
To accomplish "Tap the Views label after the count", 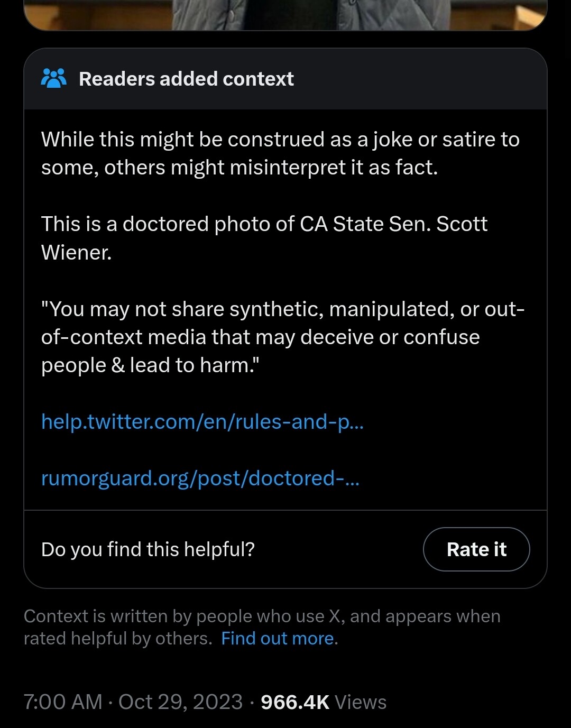I will [361, 702].
